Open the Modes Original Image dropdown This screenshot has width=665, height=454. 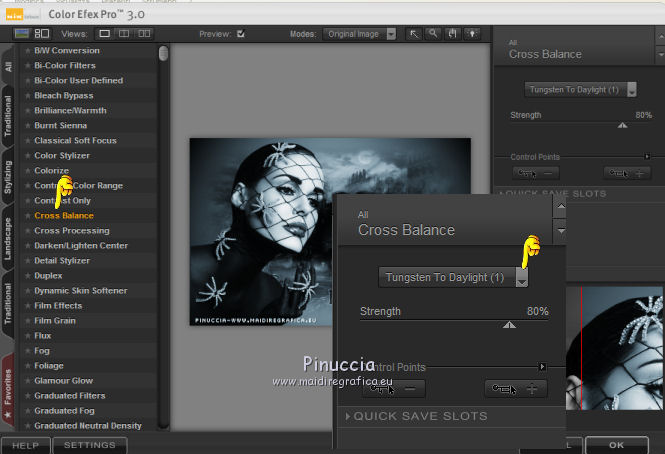(x=360, y=34)
